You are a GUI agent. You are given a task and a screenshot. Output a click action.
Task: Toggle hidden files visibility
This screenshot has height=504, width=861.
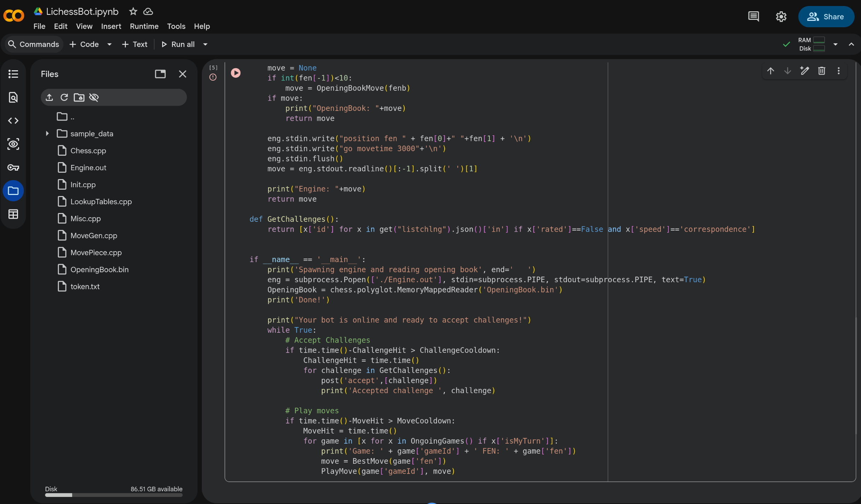(94, 97)
